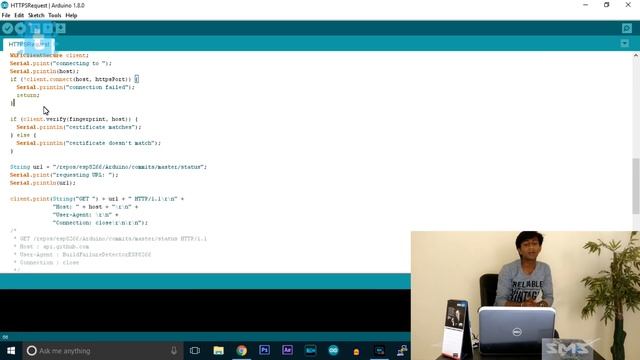Open Task View from the taskbar

[195, 351]
